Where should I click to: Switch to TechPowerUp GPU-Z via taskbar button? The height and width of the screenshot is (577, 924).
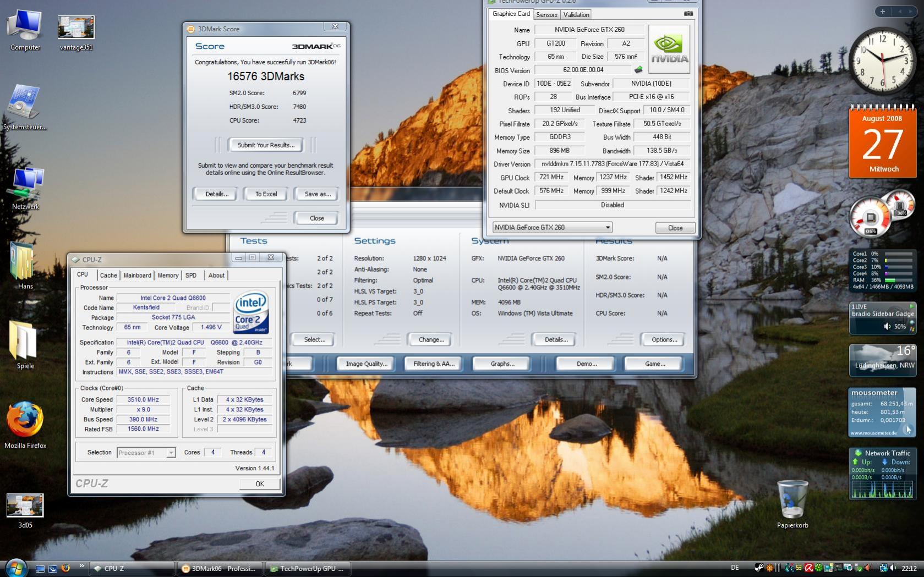coord(309,569)
